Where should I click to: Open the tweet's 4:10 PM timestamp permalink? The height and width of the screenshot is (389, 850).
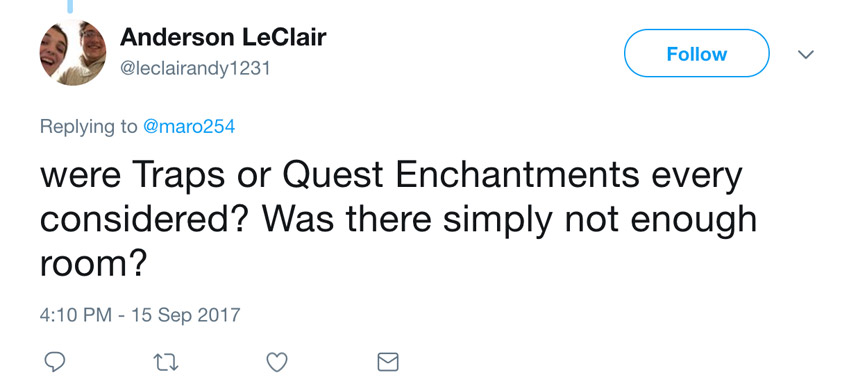[75, 315]
